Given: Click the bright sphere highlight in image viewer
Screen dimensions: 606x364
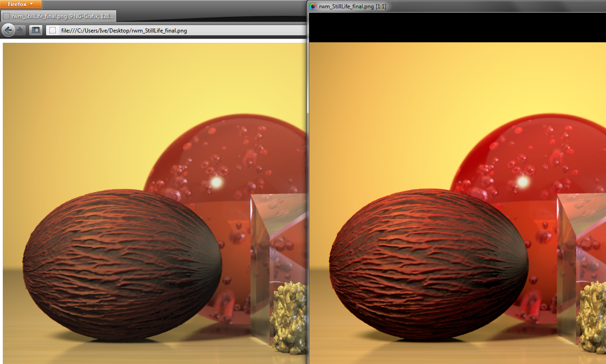Looking at the screenshot, I should 523,181.
